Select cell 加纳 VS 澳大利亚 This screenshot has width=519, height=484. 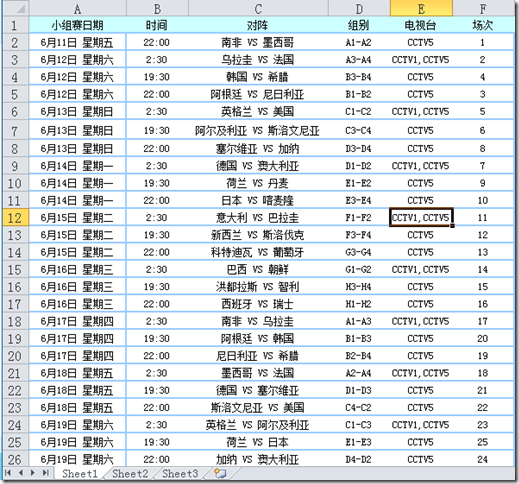click(x=258, y=460)
